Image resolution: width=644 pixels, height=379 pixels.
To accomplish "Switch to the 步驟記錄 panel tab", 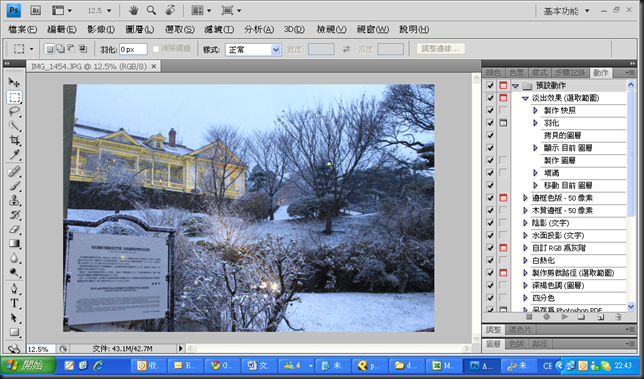I will click(x=570, y=73).
